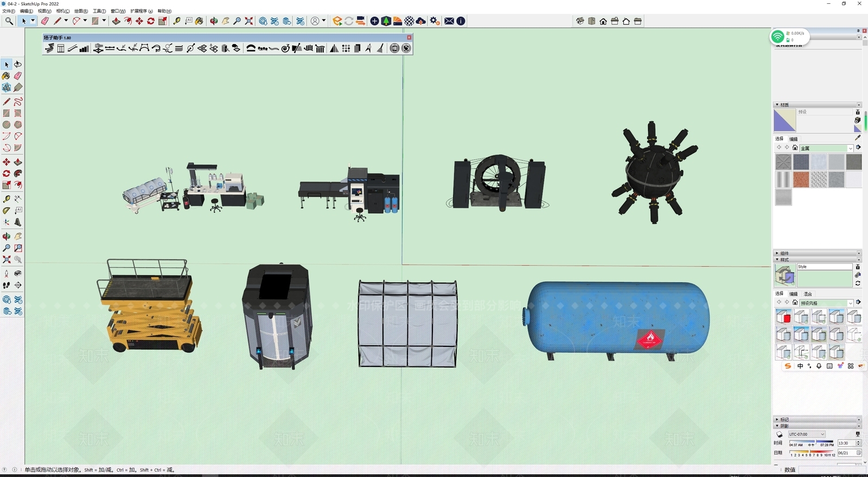Select the Protractor tool in left toolbar
This screenshot has width=868, height=477.
[7, 210]
